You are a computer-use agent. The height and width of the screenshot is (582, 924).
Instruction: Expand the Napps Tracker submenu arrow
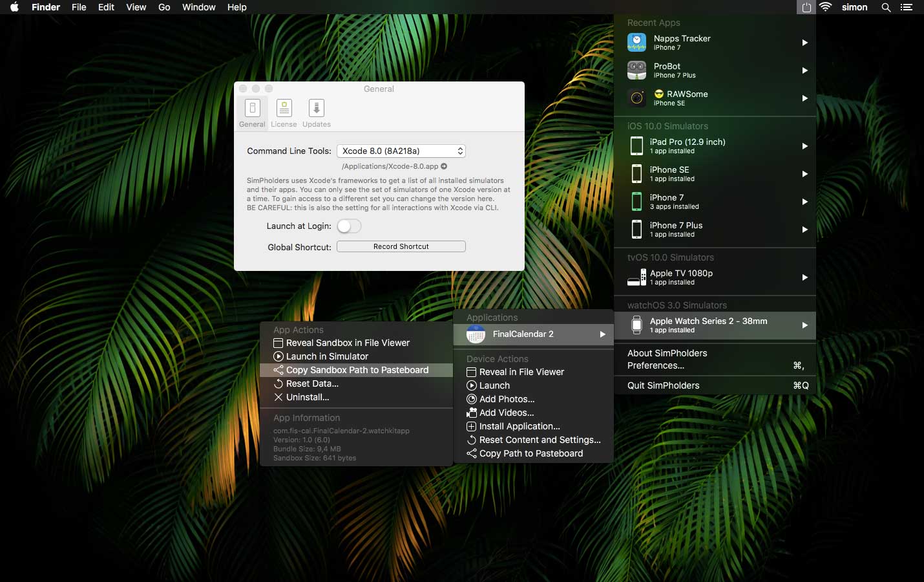tap(804, 43)
